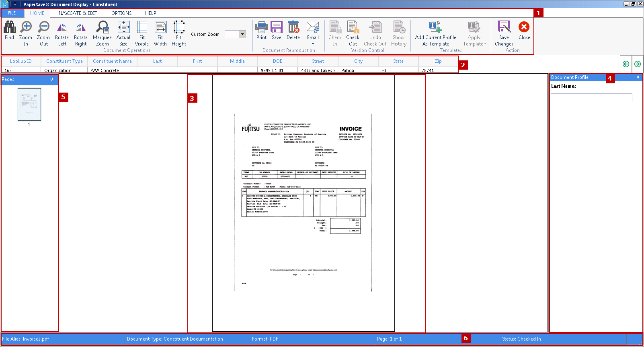The image size is (644, 347).
Task: Click 'Document Type: Constituent Documentation' status entry
Action: 175,339
